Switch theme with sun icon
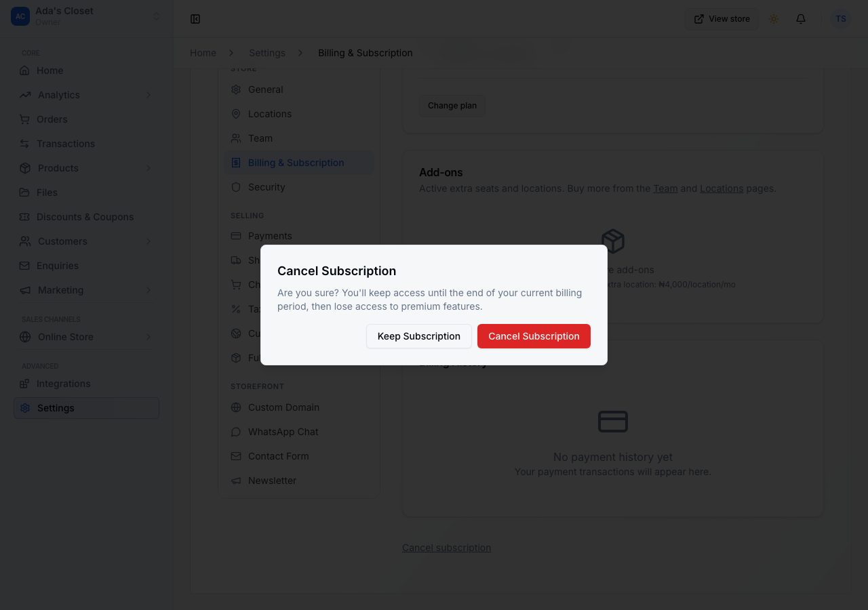The image size is (868, 610). pos(774,19)
